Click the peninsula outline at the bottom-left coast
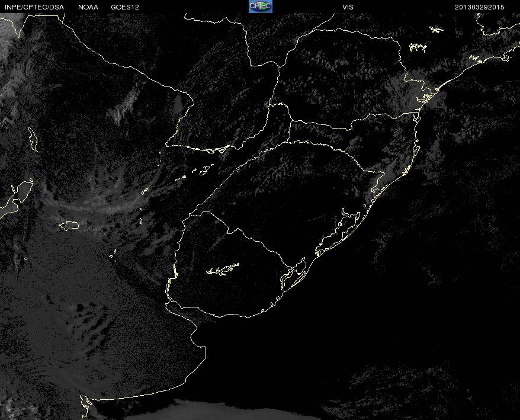This screenshot has height=420, width=520. click(86, 406)
